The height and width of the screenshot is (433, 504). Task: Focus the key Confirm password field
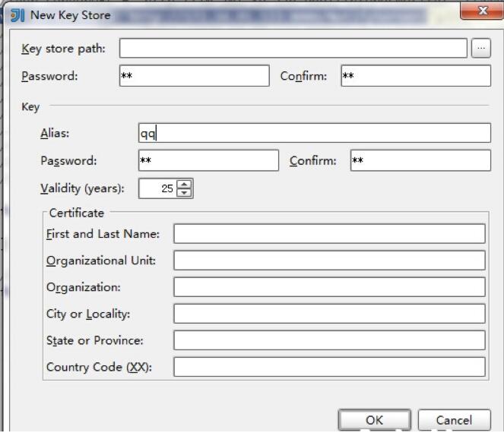click(x=420, y=160)
